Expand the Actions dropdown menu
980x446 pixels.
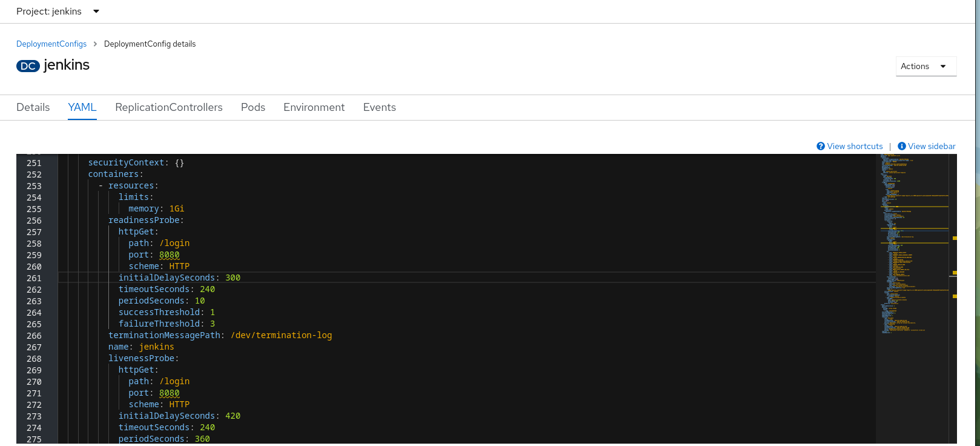pos(926,66)
